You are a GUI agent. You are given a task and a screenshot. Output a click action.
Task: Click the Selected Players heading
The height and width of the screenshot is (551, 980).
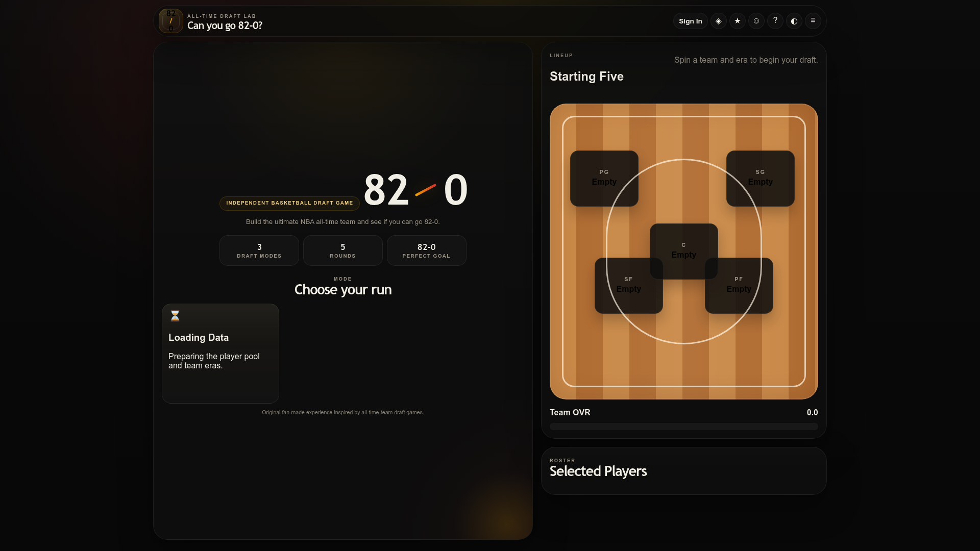598,471
